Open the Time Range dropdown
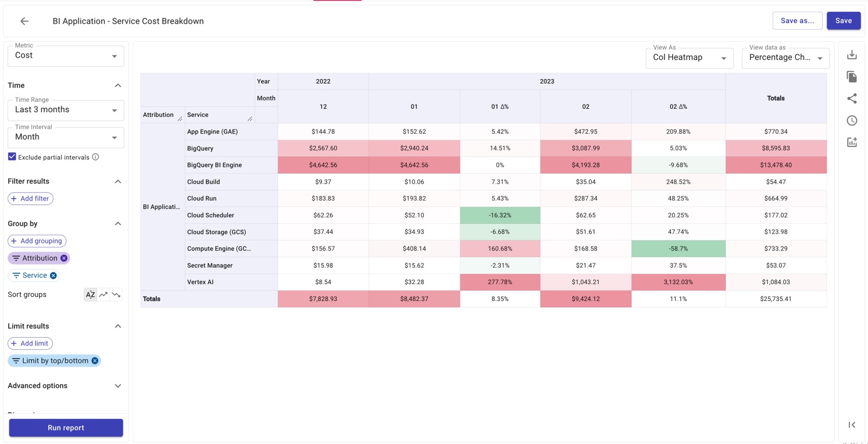This screenshot has width=868, height=444. (66, 110)
